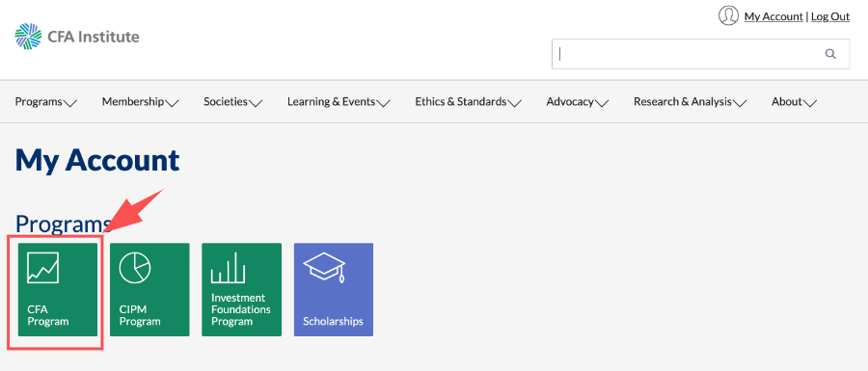
Task: Expand the Programs dropdown menu
Action: (46, 102)
